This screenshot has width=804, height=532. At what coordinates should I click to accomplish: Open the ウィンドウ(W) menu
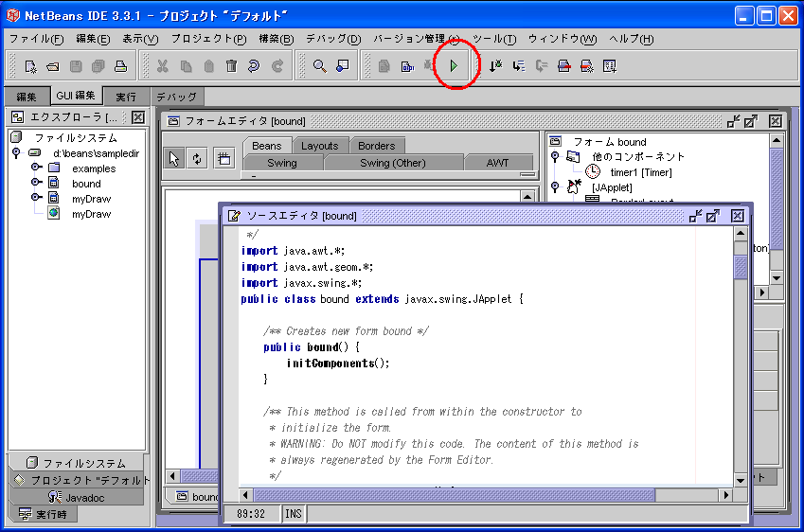pos(563,39)
